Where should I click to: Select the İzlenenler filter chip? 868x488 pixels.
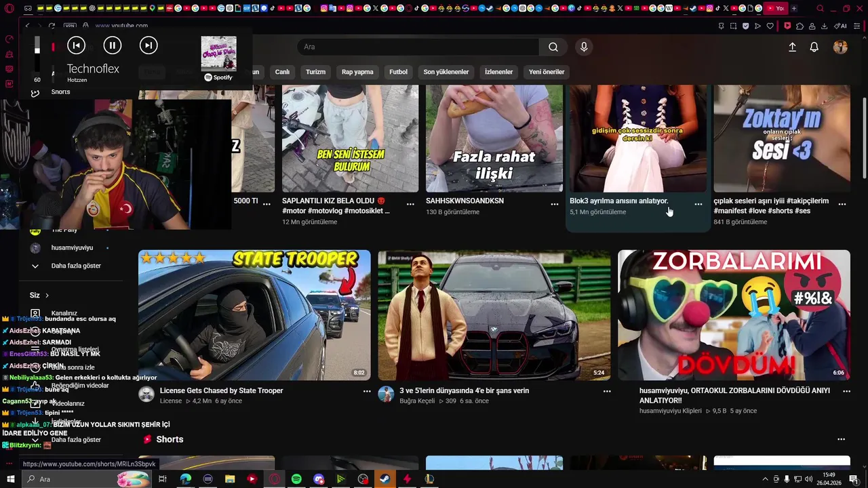pos(498,72)
